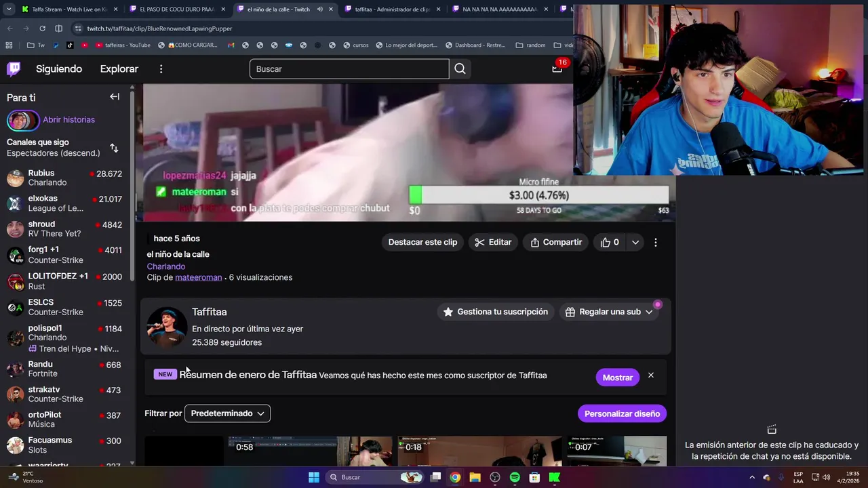This screenshot has height=488, width=868.
Task: Open Spotify from the taskbar
Action: pyautogui.click(x=515, y=477)
